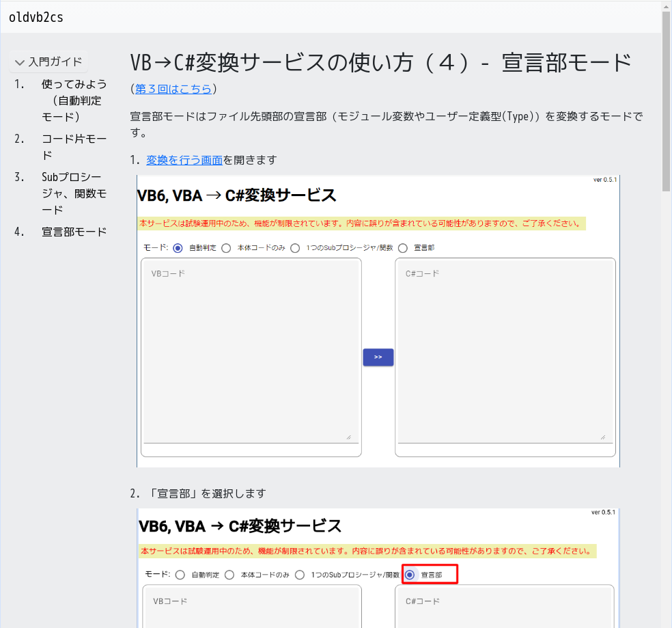Select the 本体コードのみ radio button
672x628 pixels.
tap(226, 247)
